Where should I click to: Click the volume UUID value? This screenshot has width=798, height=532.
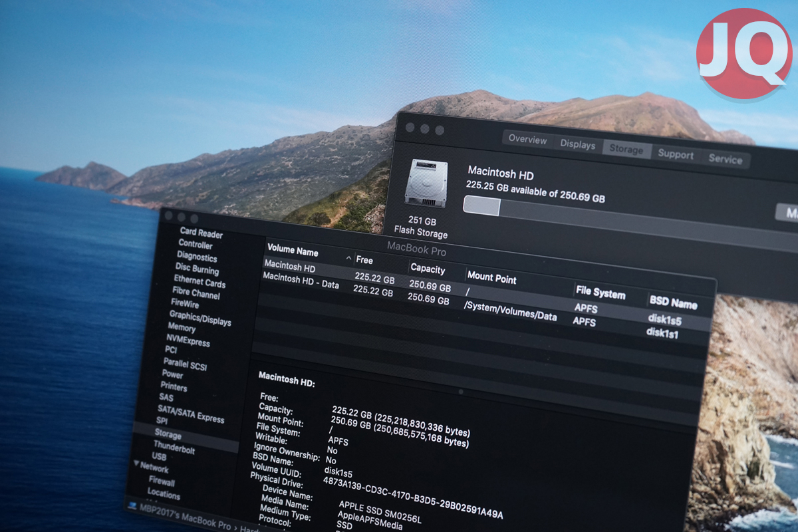pos(412,496)
